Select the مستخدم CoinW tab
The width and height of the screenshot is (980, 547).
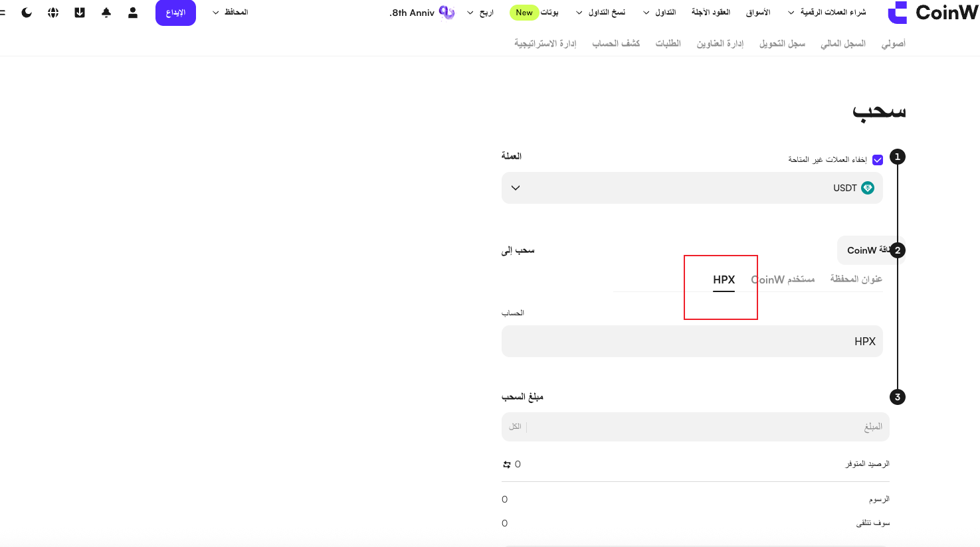(783, 279)
